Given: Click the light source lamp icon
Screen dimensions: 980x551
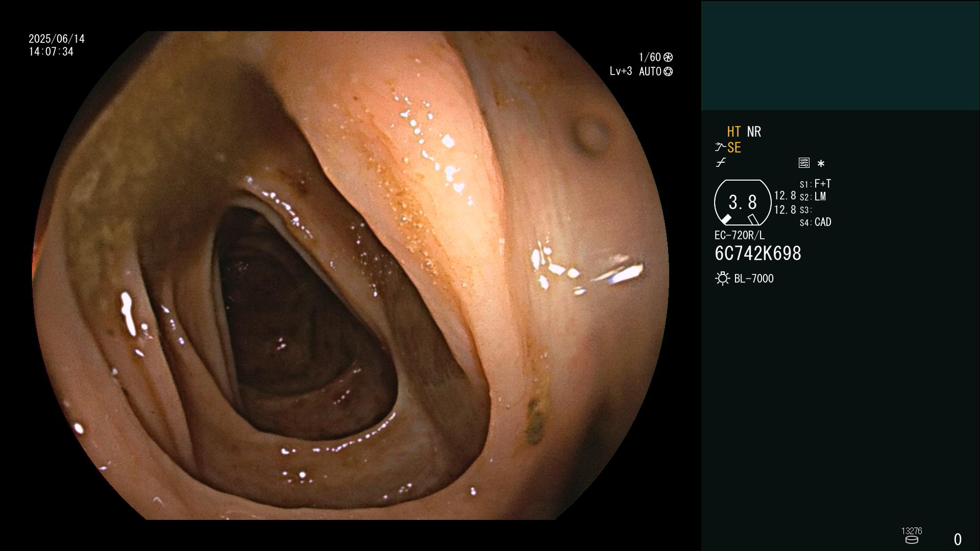Looking at the screenshot, I should tap(722, 279).
